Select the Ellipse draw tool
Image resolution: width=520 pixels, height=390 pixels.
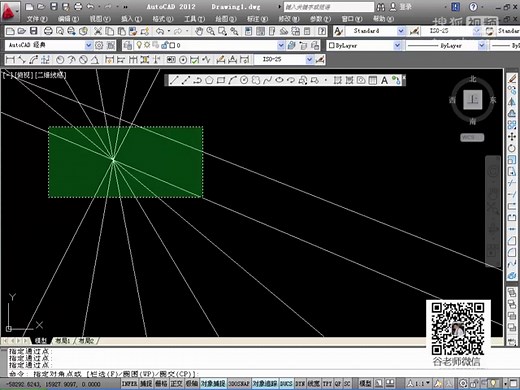(x=279, y=80)
